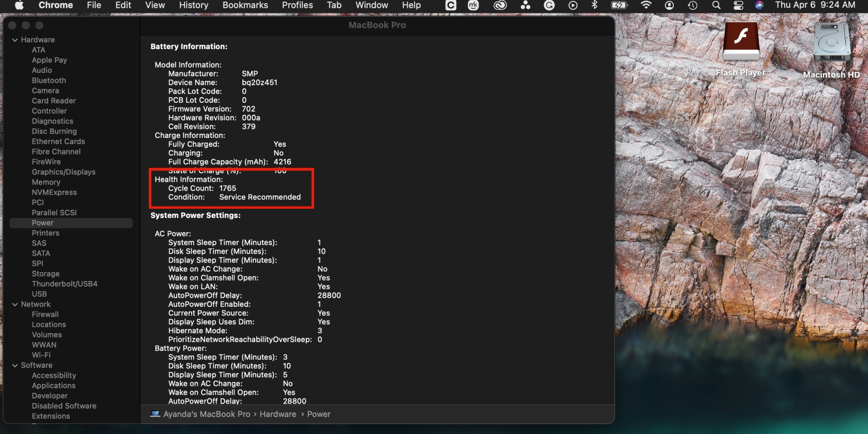Open the Chrome menu
Screen dimensions: 868x434
coord(56,5)
